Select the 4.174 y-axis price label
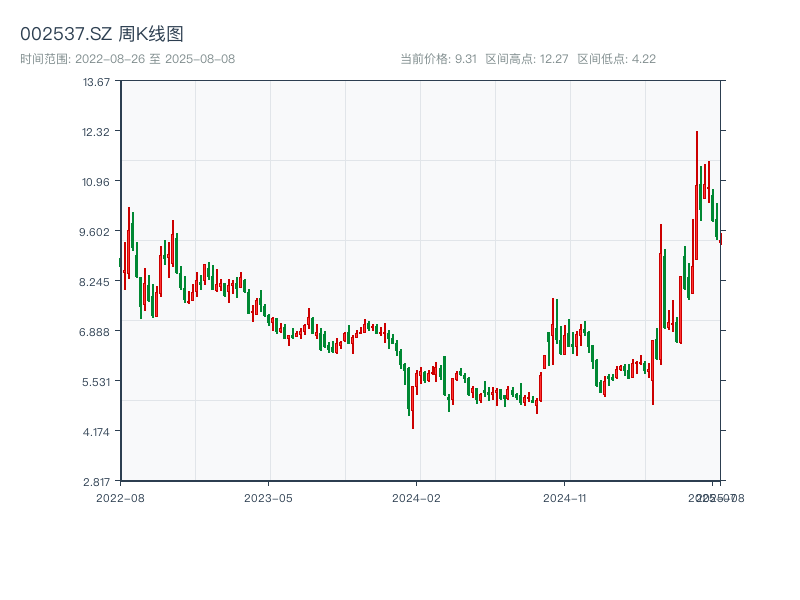This screenshot has width=800, height=600. [x=97, y=432]
